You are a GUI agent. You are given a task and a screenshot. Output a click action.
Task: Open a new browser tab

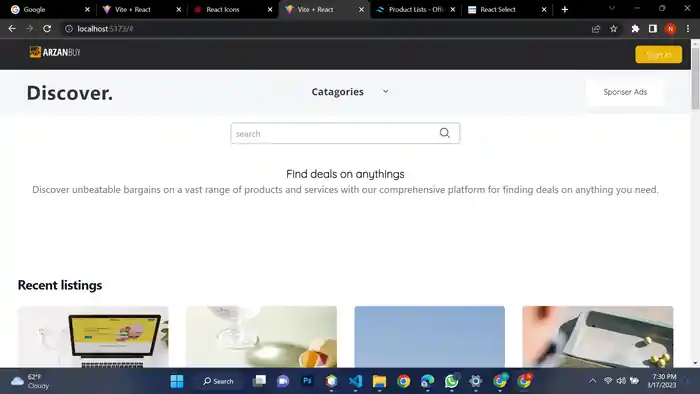(x=565, y=9)
